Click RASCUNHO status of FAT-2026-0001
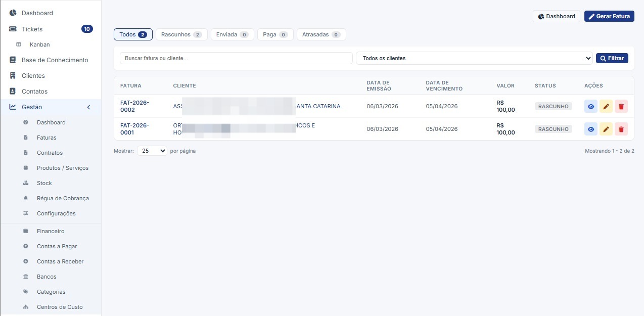Screen dimensions: 644x316 click(x=554, y=129)
